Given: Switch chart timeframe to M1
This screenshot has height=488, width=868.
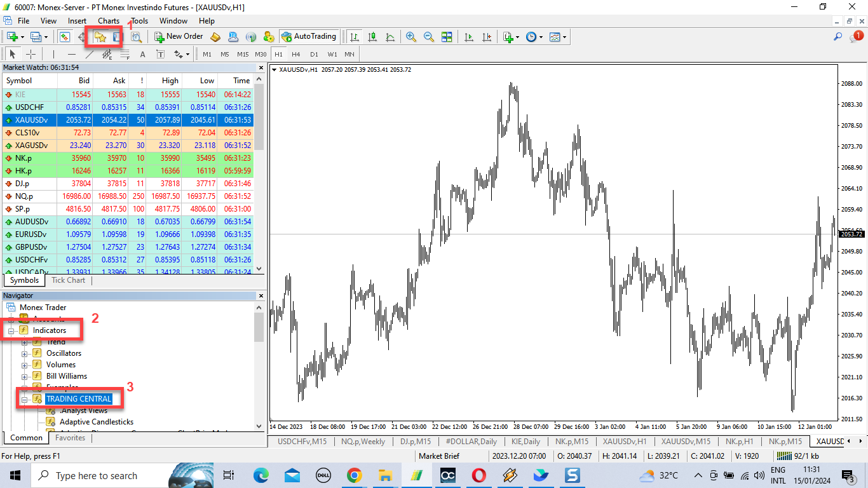Looking at the screenshot, I should pos(207,55).
